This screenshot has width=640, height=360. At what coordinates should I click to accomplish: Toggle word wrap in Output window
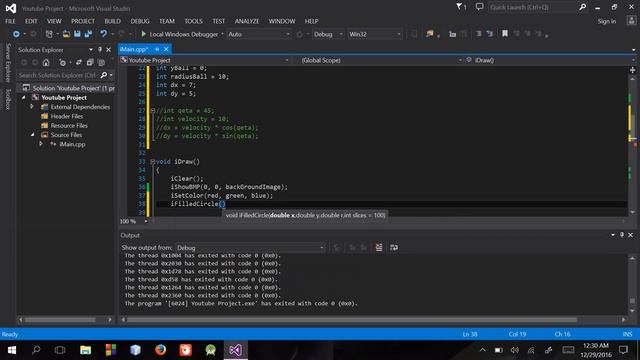[x=394, y=247]
